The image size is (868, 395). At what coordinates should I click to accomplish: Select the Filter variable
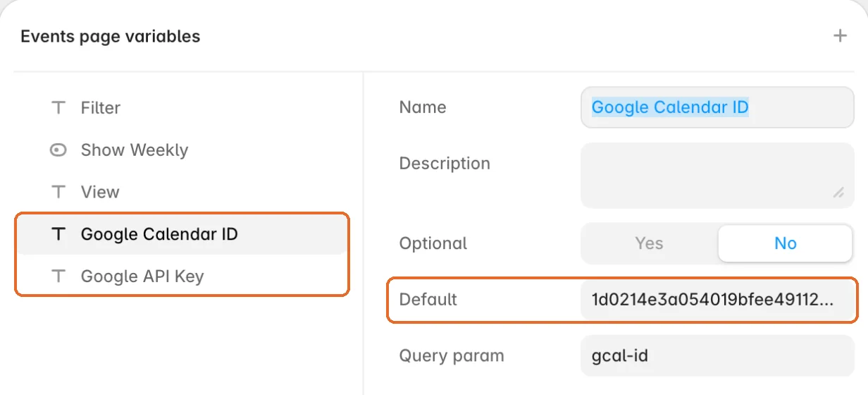point(182,108)
